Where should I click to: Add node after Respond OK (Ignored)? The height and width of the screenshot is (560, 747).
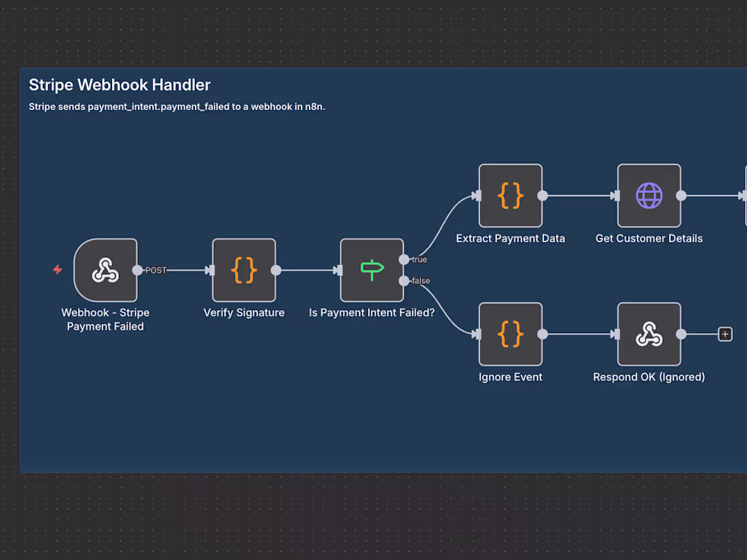pos(725,334)
